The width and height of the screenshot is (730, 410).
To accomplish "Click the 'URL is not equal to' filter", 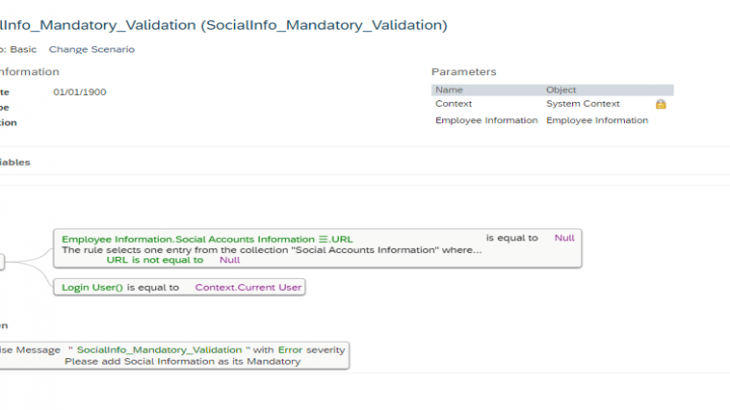I will 154,260.
